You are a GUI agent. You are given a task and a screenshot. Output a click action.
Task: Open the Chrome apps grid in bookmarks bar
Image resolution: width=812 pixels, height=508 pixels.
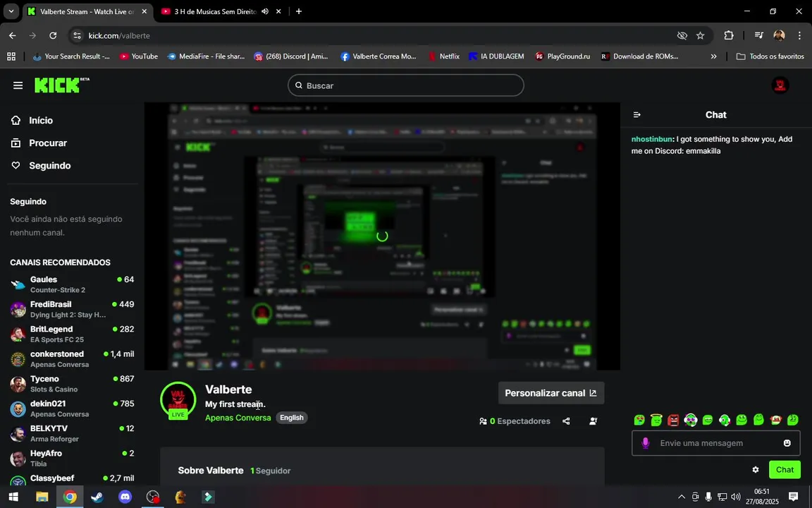pyautogui.click(x=11, y=56)
